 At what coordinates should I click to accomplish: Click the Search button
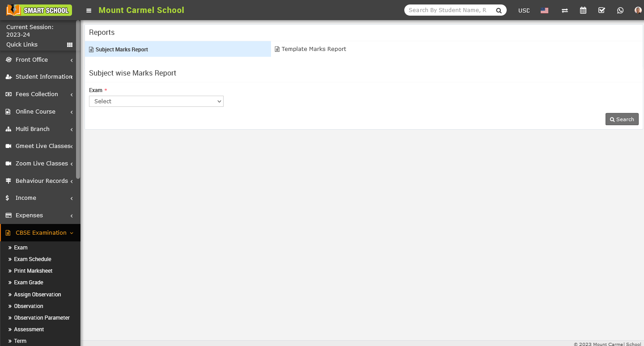[622, 119]
